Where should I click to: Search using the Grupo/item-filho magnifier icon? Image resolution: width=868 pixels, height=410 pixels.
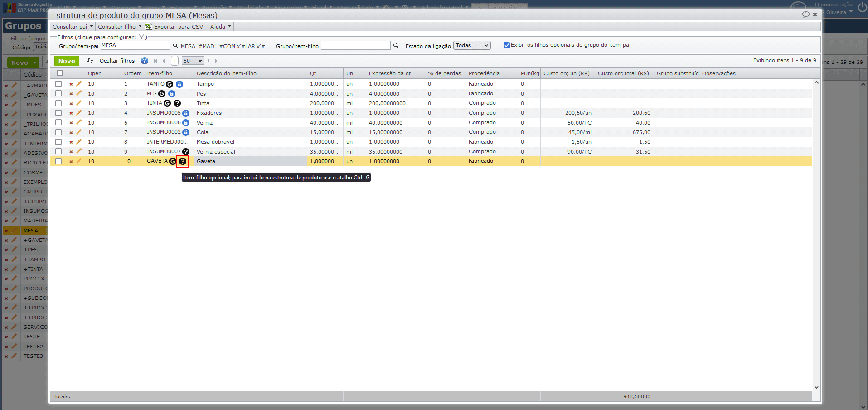tap(396, 46)
